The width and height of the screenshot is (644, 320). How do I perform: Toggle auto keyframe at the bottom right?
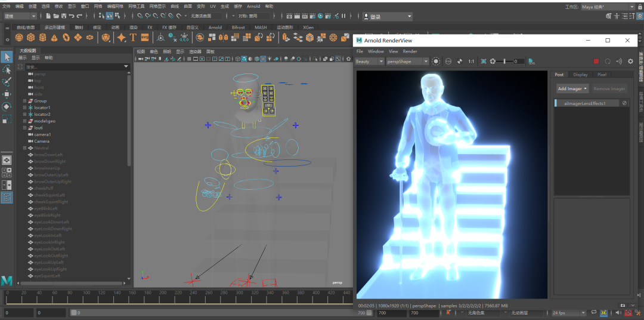pos(628,313)
